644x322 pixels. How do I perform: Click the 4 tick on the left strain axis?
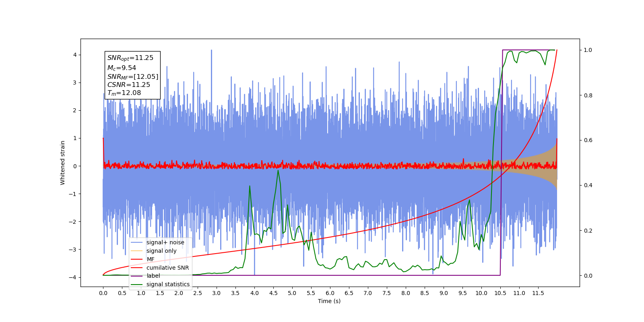coord(75,55)
